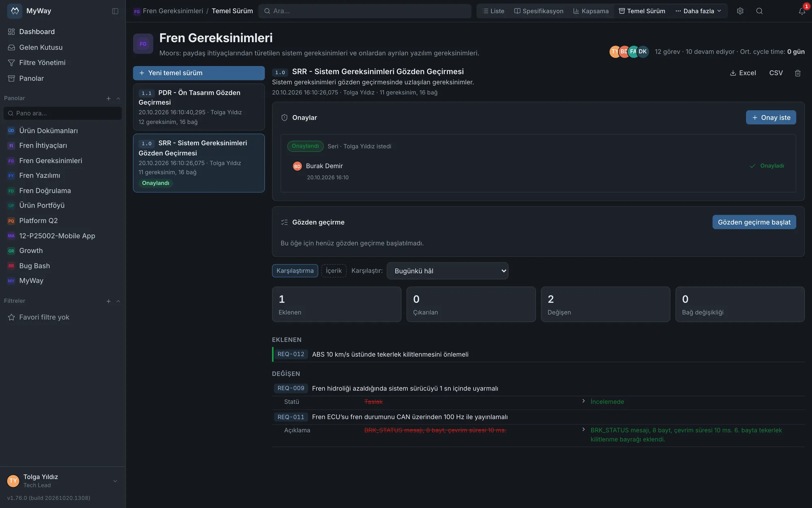Viewport: 812px width, 508px height.
Task: Delete the baseline with the trash icon
Action: click(797, 73)
